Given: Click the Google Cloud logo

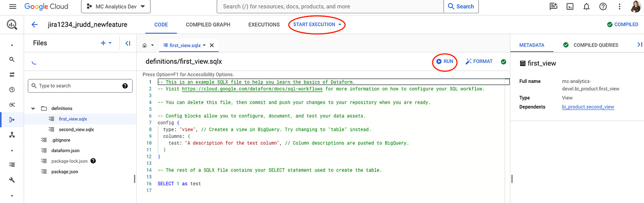Looking at the screenshot, I should coord(46,7).
